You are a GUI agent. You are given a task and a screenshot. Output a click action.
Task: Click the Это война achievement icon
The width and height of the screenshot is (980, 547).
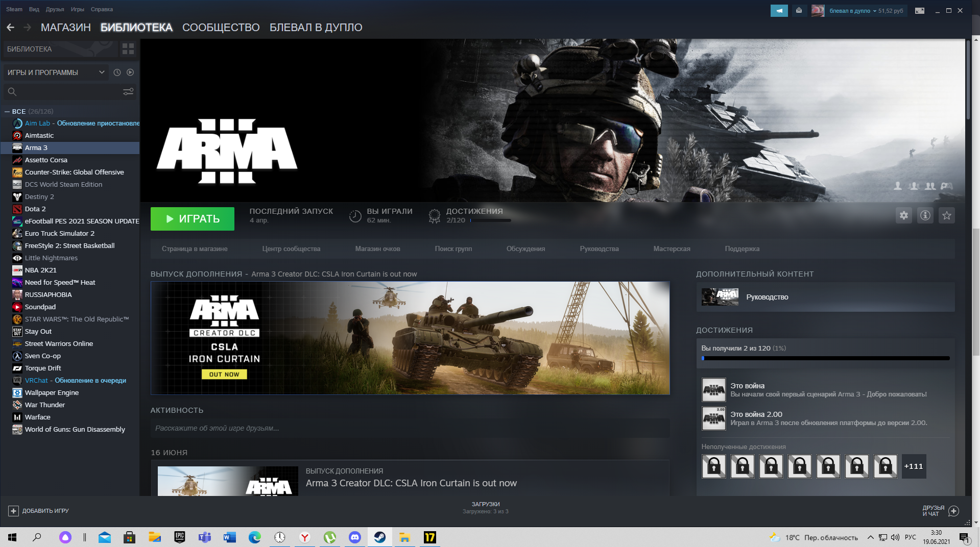[x=713, y=390]
